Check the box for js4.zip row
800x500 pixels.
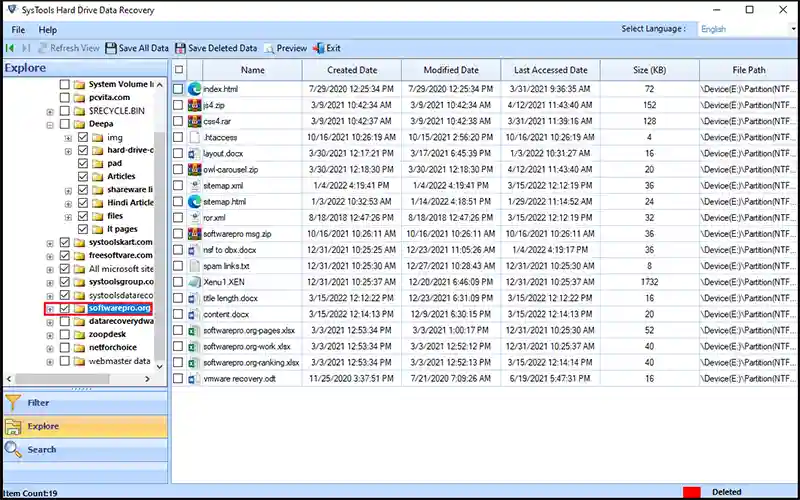pyautogui.click(x=178, y=105)
